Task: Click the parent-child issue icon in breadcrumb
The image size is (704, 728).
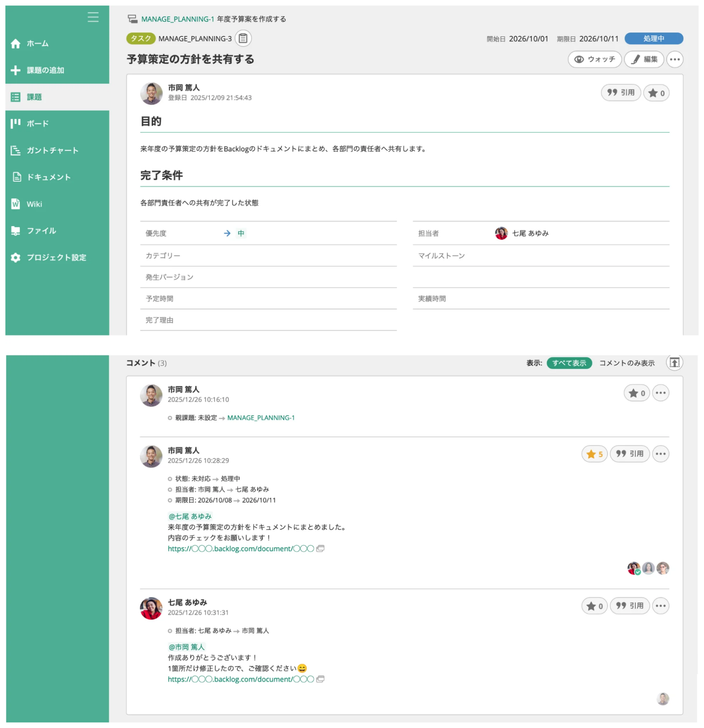Action: tap(132, 19)
